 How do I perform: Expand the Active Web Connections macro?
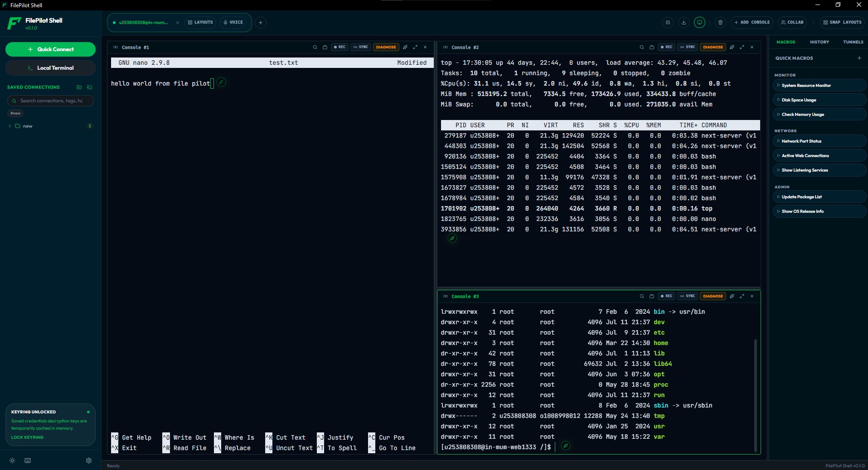tap(819, 155)
